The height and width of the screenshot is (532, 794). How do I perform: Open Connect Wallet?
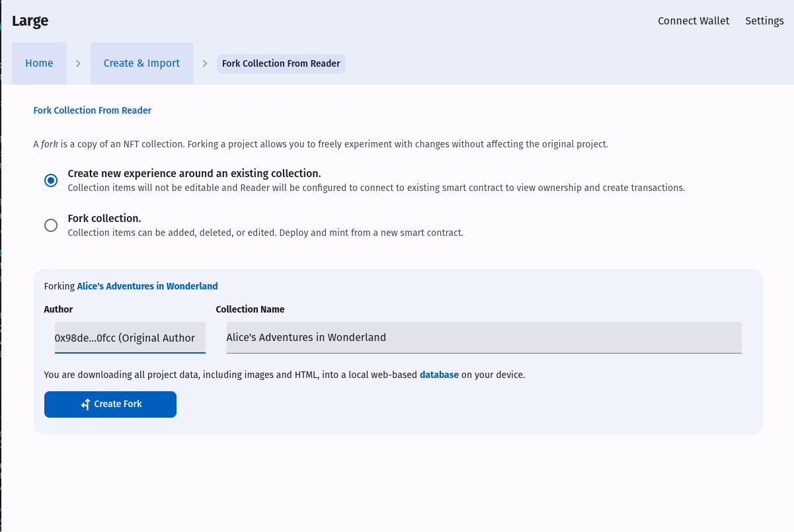tap(694, 21)
